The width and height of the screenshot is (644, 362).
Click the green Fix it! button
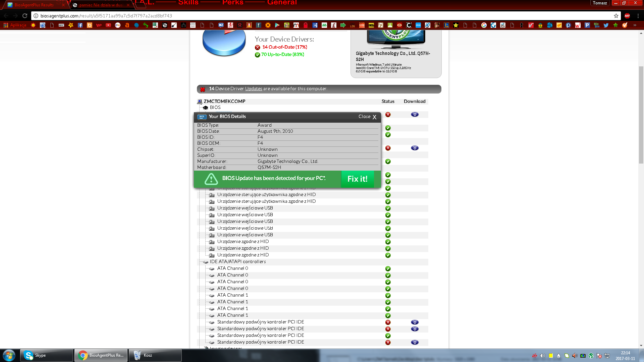358,179
